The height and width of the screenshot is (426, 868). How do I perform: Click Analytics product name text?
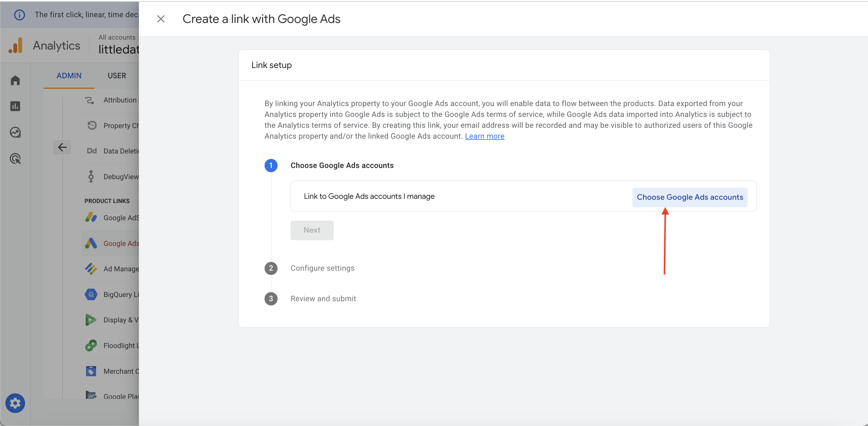(56, 46)
